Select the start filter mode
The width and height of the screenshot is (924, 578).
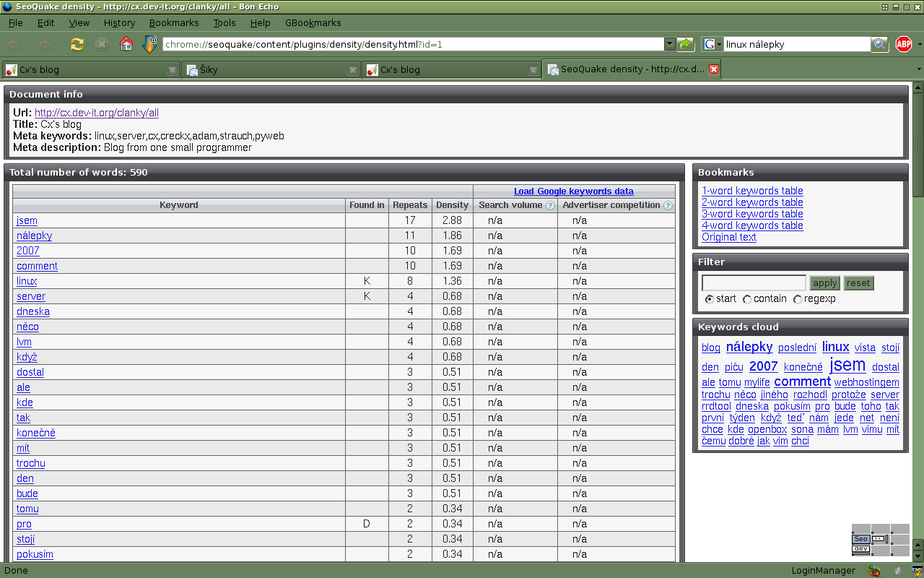[709, 299]
